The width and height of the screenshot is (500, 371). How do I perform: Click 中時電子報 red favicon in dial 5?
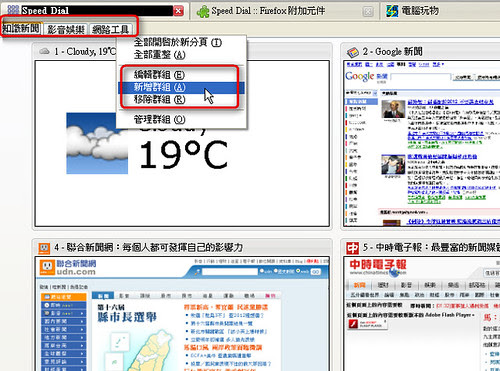352,248
